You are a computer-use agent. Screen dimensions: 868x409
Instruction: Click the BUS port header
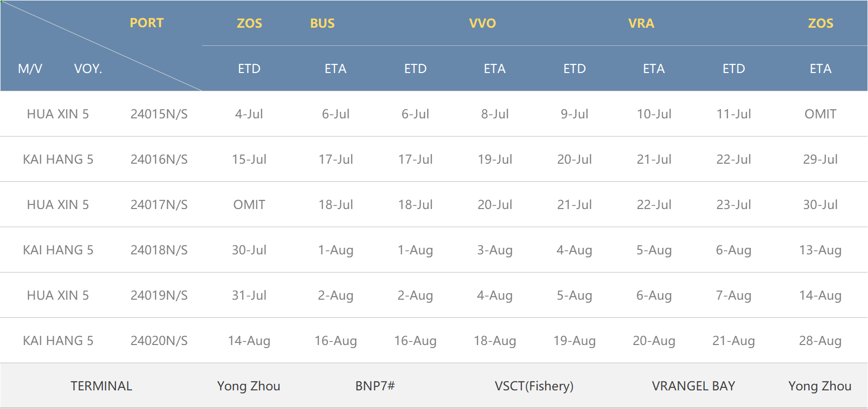322,23
